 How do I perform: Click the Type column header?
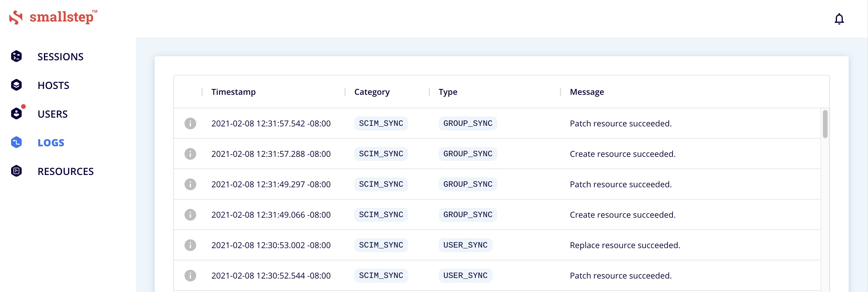pos(447,92)
